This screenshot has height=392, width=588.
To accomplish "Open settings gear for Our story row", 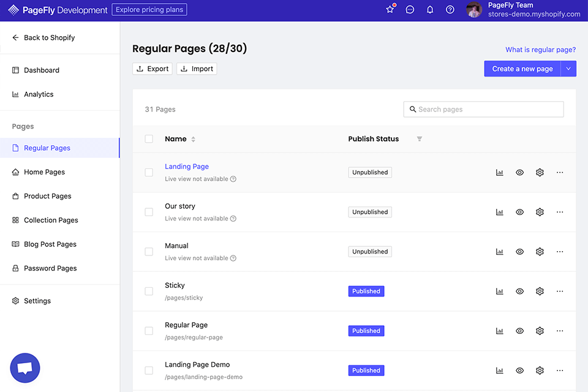I will [x=540, y=212].
